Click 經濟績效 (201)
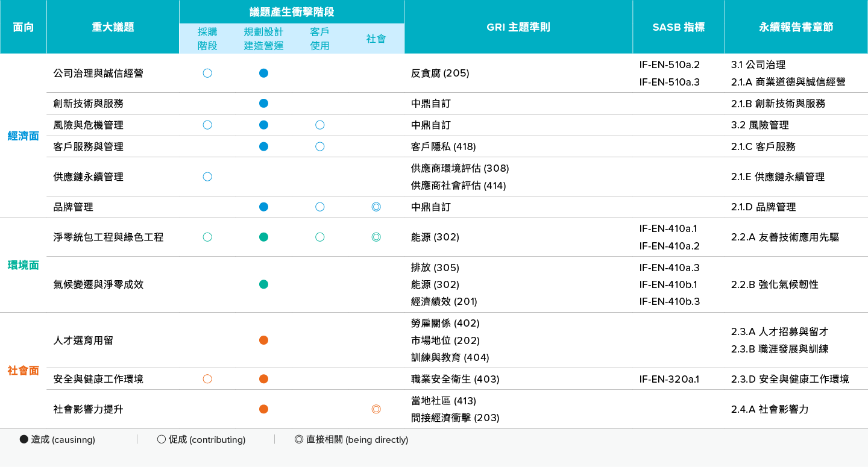868x467 pixels. [x=444, y=301]
